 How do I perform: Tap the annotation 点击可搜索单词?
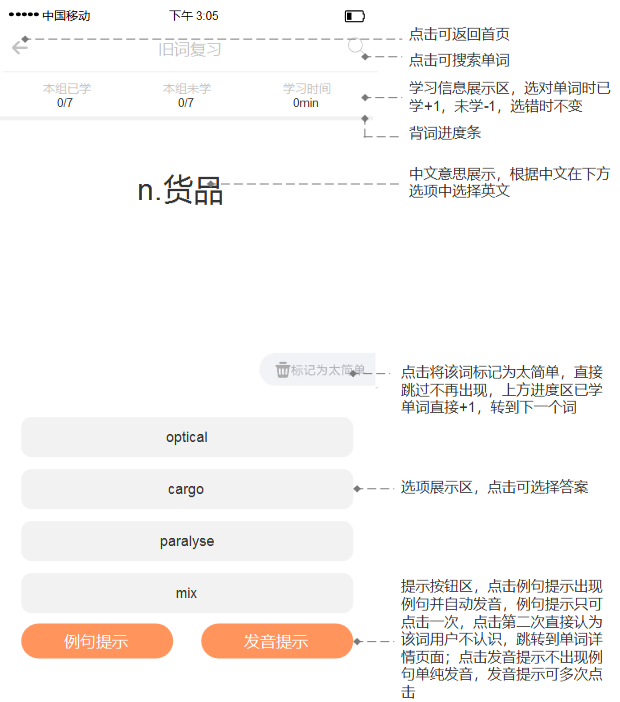tap(459, 60)
